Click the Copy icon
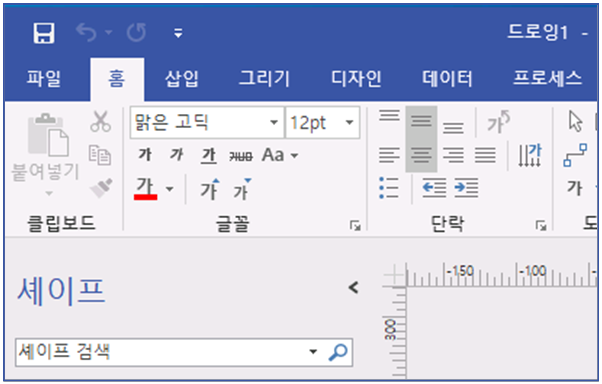The height and width of the screenshot is (384, 602). coord(100,155)
